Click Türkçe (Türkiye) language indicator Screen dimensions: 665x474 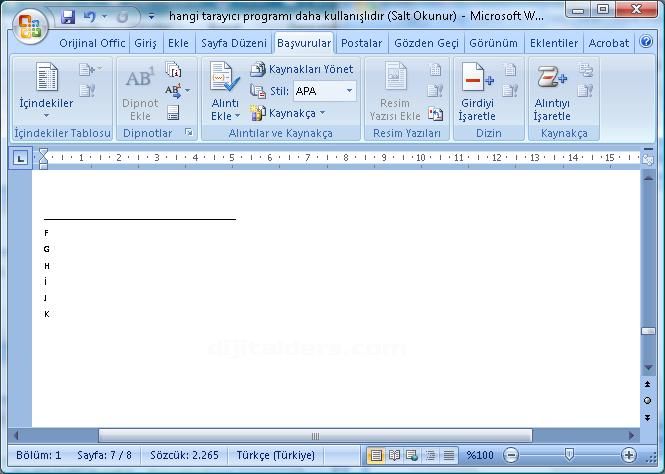tap(276, 455)
